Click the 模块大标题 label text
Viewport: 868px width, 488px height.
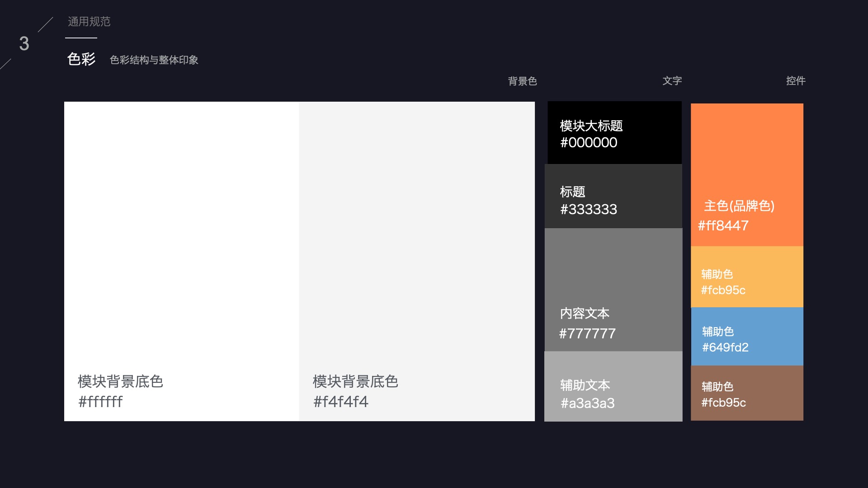[x=591, y=126]
